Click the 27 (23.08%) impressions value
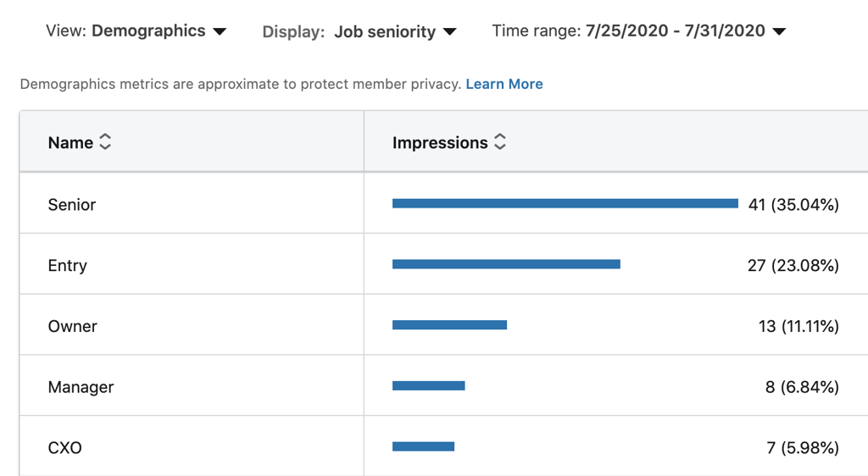 coord(793,265)
